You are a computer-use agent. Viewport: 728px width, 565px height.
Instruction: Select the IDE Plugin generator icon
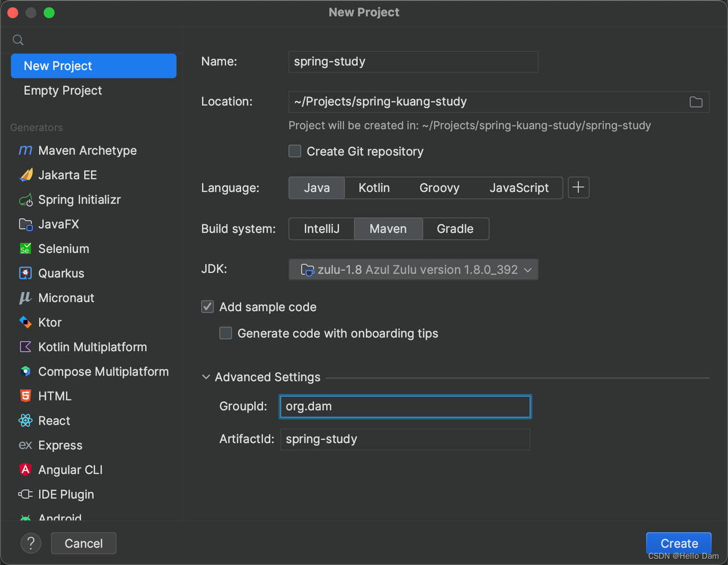coord(26,494)
